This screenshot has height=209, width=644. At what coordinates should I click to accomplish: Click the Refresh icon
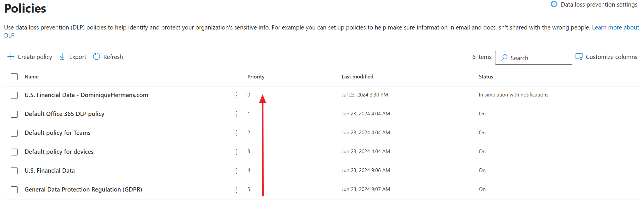(x=97, y=56)
